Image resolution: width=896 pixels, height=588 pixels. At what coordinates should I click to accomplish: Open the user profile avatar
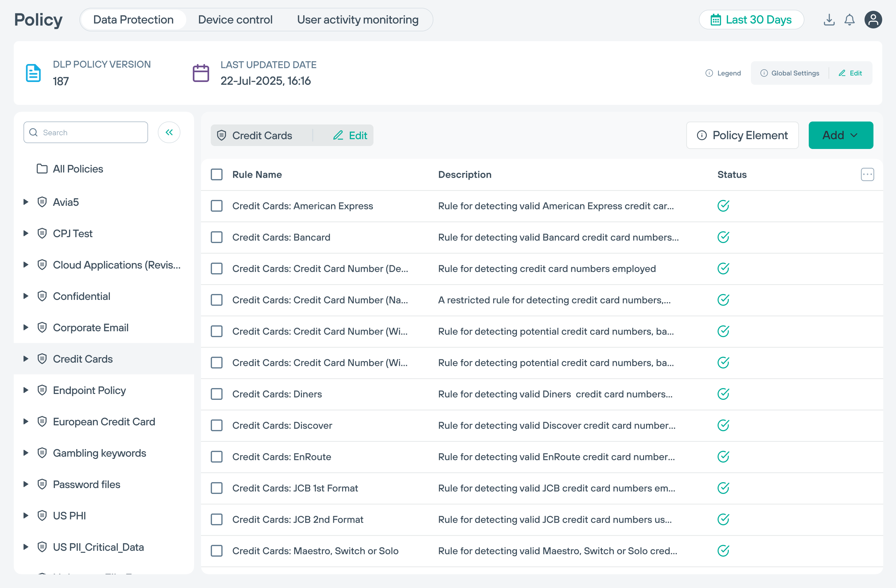click(873, 20)
